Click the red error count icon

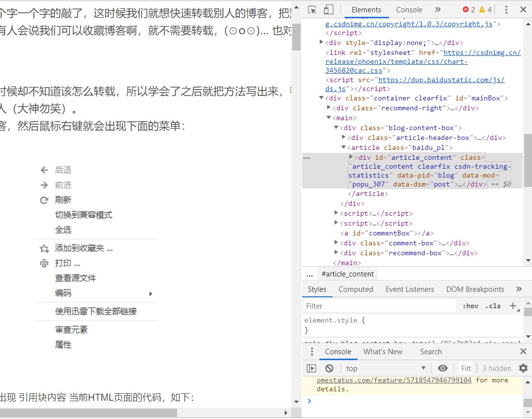[x=466, y=9]
